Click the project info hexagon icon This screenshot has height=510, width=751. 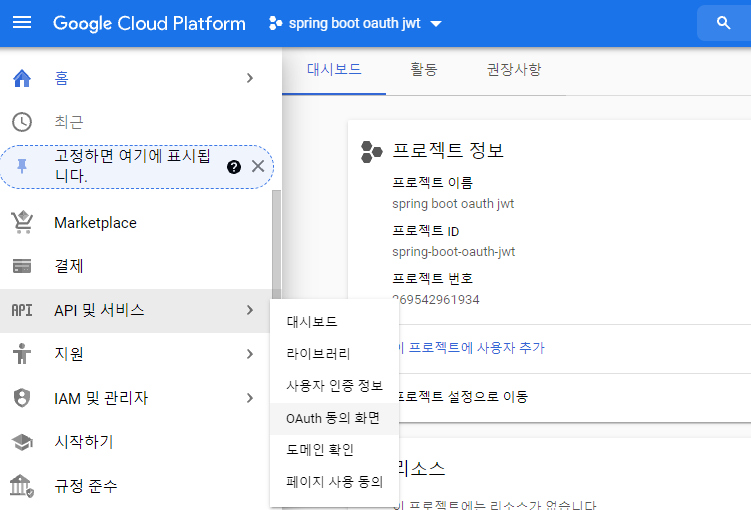[372, 152]
